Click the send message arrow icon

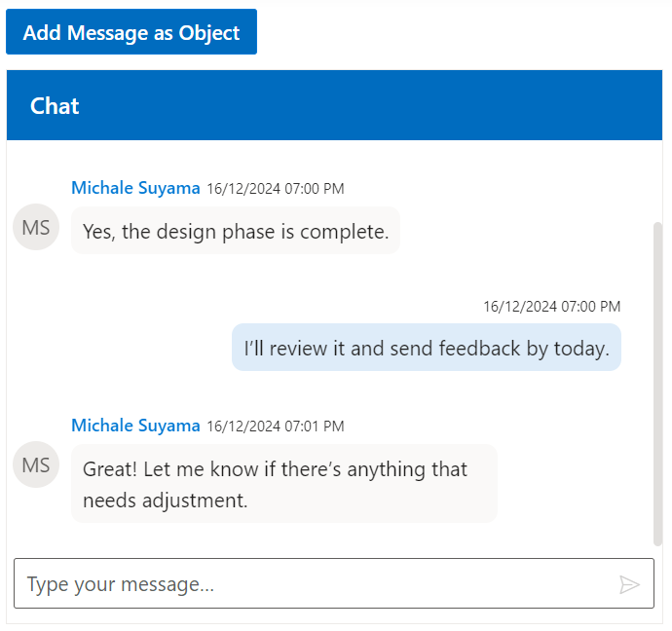tap(629, 584)
